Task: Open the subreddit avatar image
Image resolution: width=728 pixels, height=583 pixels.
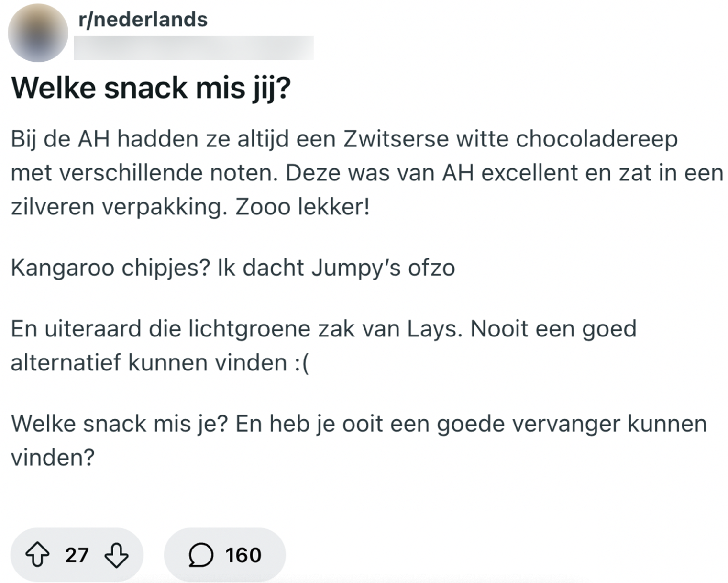Action: coord(38,33)
